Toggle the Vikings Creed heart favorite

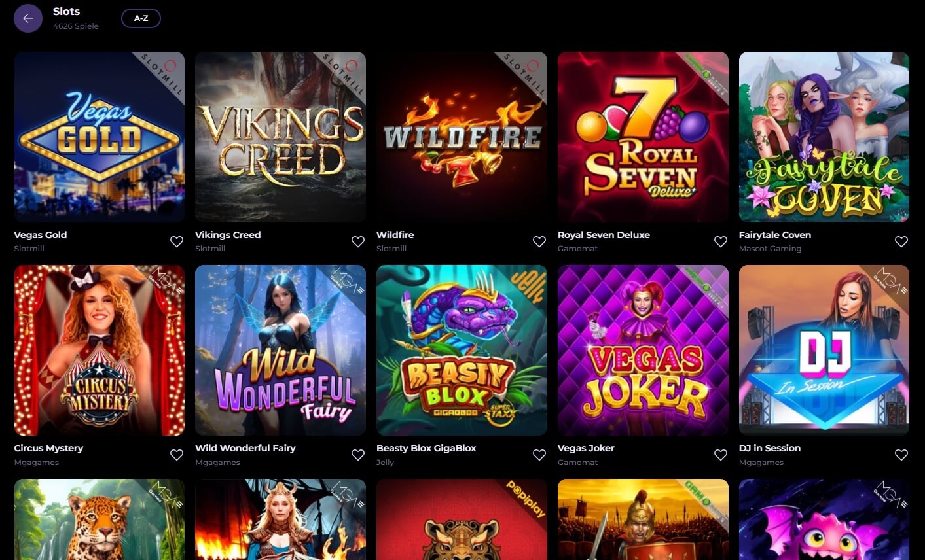click(358, 241)
